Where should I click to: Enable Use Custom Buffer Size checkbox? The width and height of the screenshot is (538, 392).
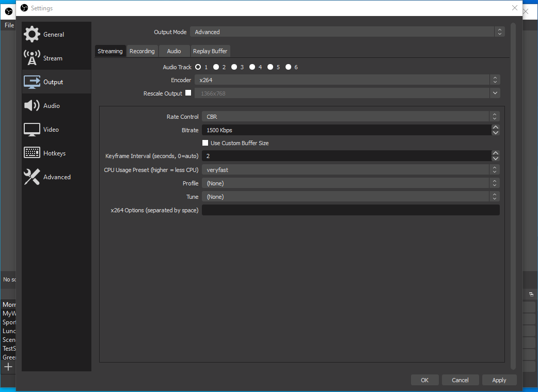tap(205, 143)
